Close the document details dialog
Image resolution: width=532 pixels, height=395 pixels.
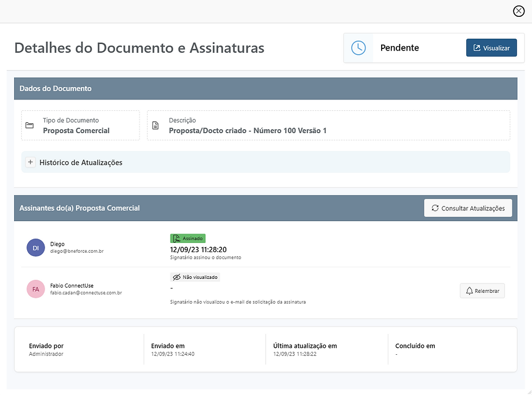coord(518,11)
